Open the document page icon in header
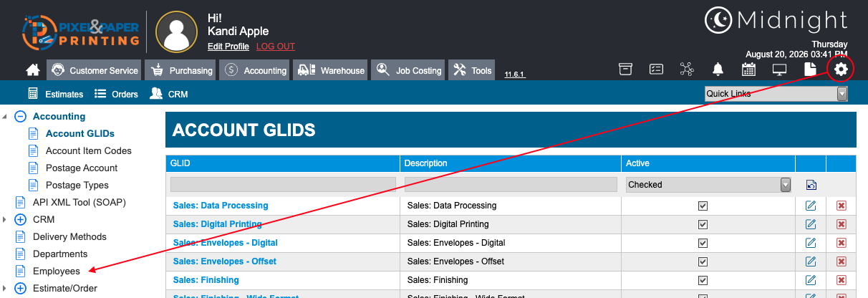The width and height of the screenshot is (868, 298). (810, 69)
